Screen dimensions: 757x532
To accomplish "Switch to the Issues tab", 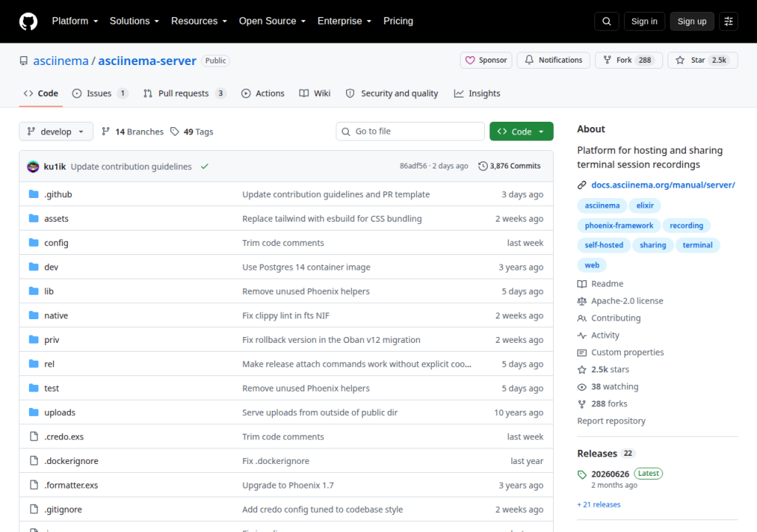I will 100,93.
